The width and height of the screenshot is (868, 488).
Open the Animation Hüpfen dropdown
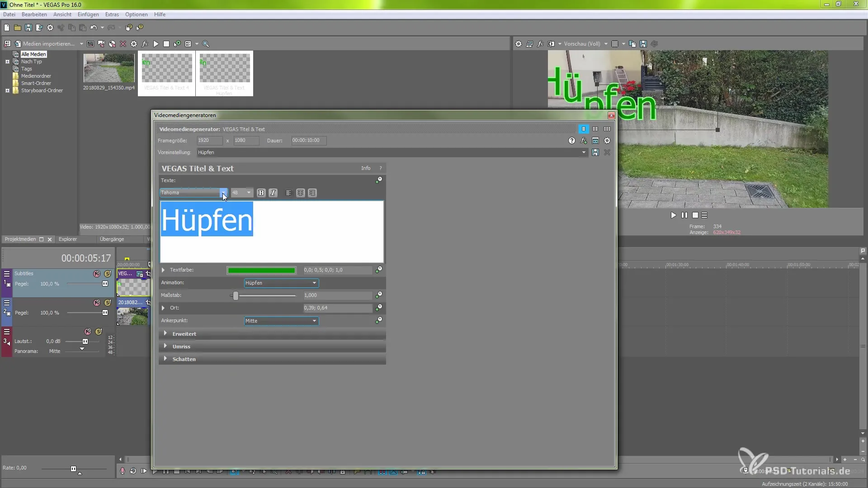(x=281, y=283)
